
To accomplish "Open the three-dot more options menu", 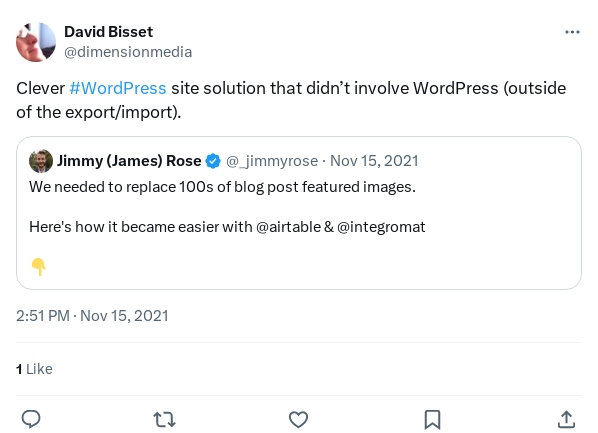I will pyautogui.click(x=572, y=32).
